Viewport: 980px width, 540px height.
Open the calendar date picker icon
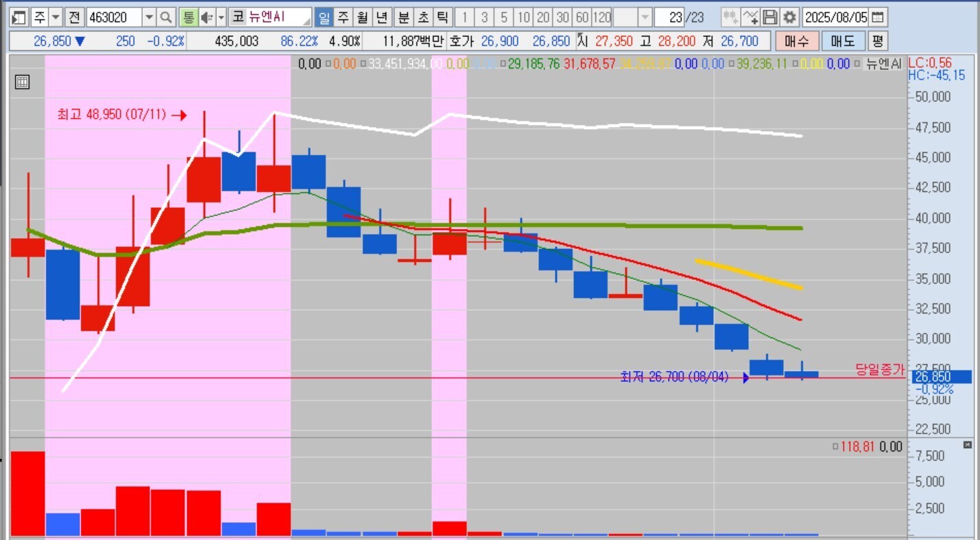coord(878,17)
